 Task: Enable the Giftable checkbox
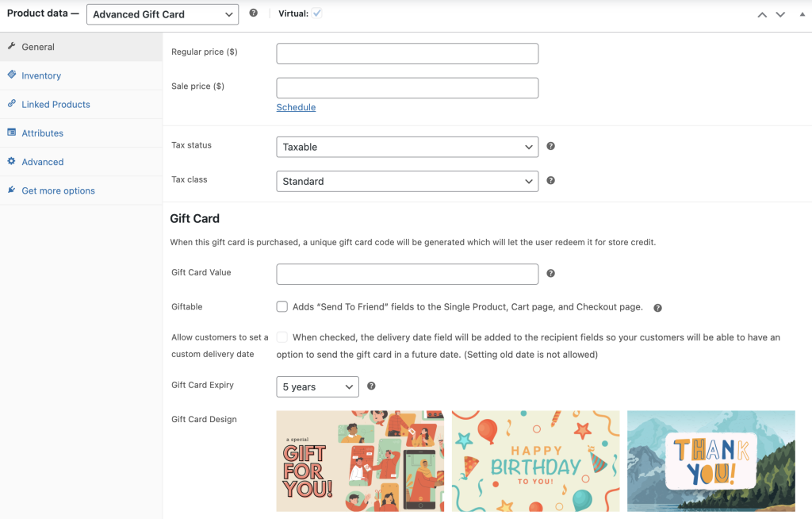tap(282, 307)
